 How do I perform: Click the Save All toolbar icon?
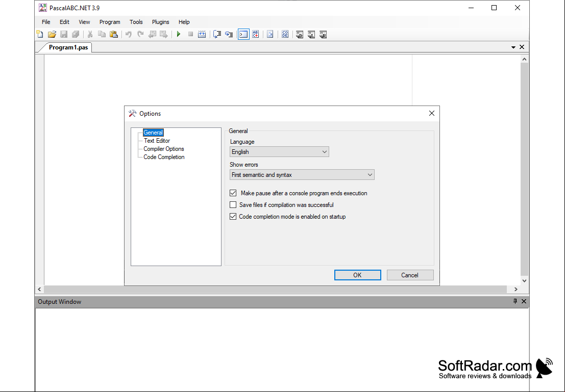[76, 35]
